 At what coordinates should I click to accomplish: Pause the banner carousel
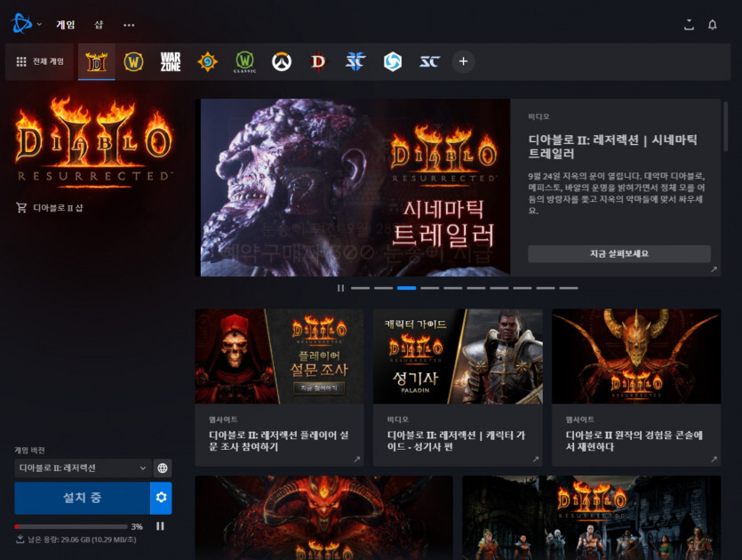340,288
